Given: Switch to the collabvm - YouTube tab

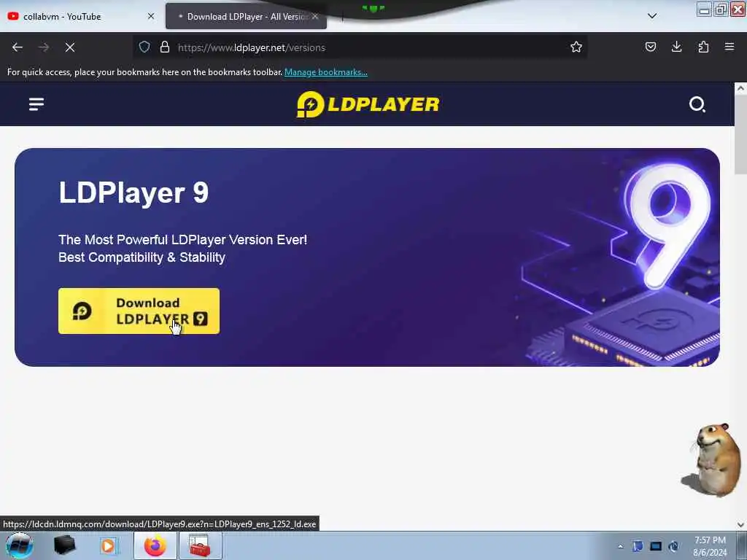Looking at the screenshot, I should (80, 16).
